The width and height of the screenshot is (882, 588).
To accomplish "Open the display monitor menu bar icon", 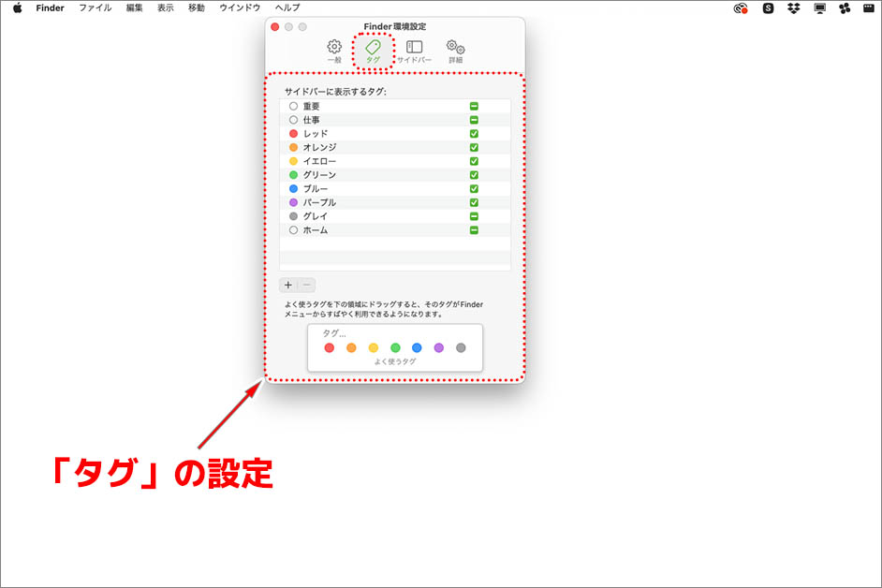I will click(819, 7).
